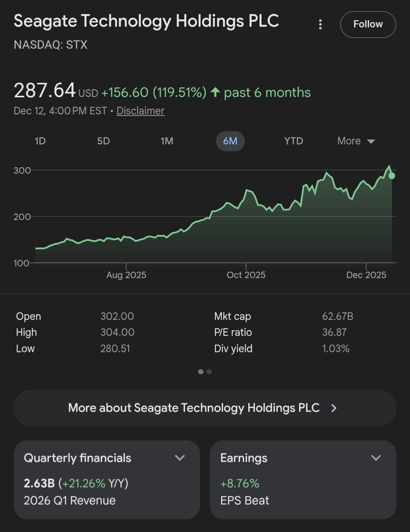410x532 pixels.
Task: Click the green up arrow price indicator
Action: click(x=215, y=92)
